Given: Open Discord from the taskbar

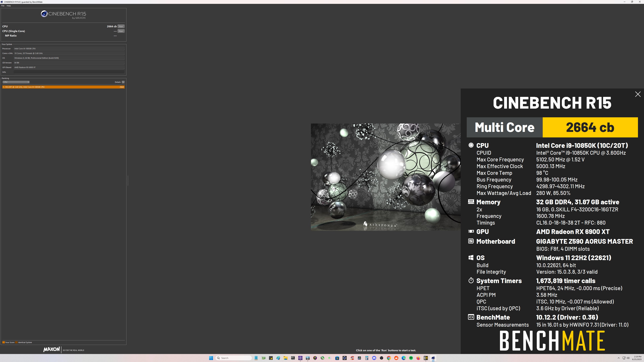Looking at the screenshot, I should (374, 358).
